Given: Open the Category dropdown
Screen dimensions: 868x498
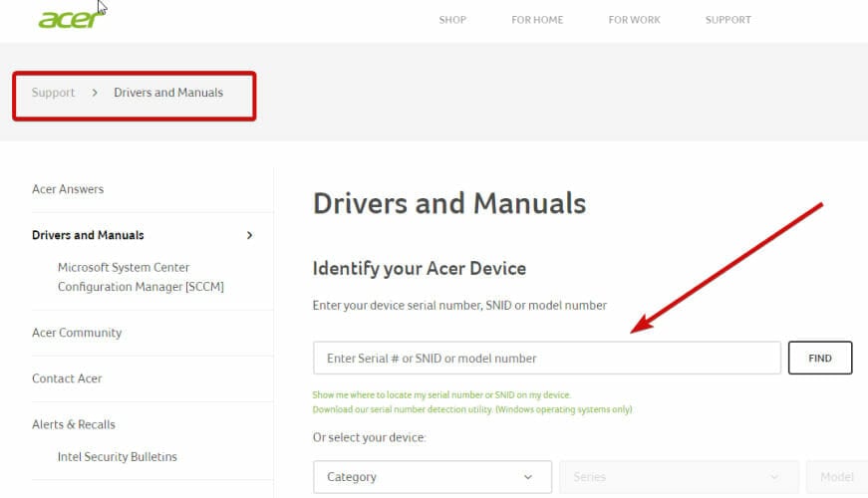Looking at the screenshot, I should pos(433,477).
